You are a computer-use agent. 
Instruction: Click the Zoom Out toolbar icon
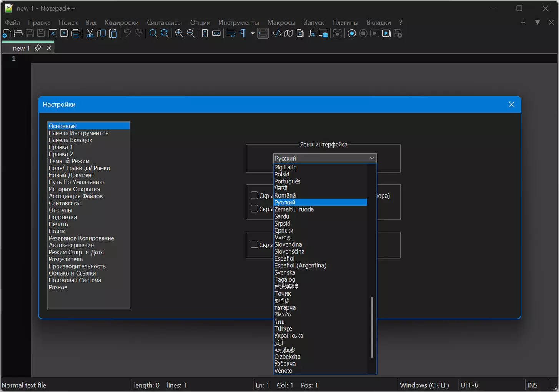tap(191, 33)
